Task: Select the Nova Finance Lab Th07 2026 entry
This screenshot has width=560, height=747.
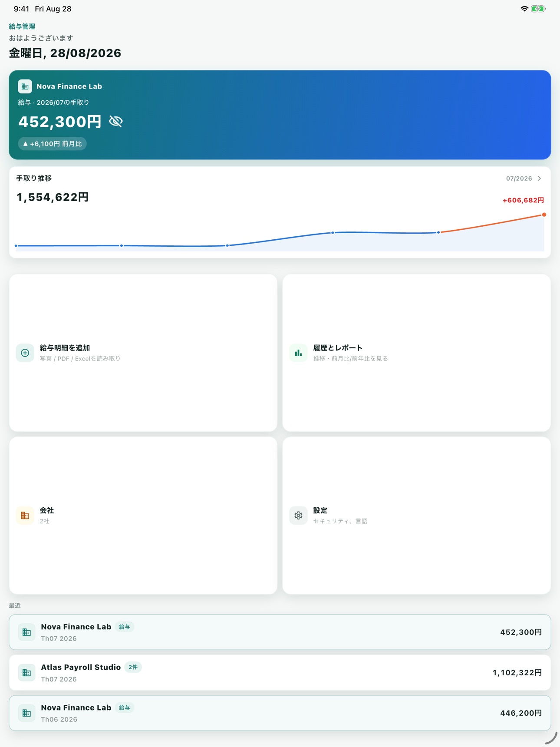Action: (x=280, y=632)
